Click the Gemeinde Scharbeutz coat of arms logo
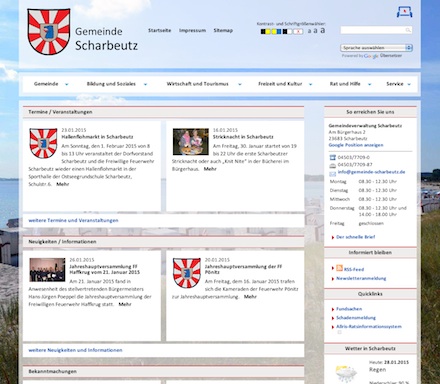Viewport: 440px width, 384px height. 49,31
